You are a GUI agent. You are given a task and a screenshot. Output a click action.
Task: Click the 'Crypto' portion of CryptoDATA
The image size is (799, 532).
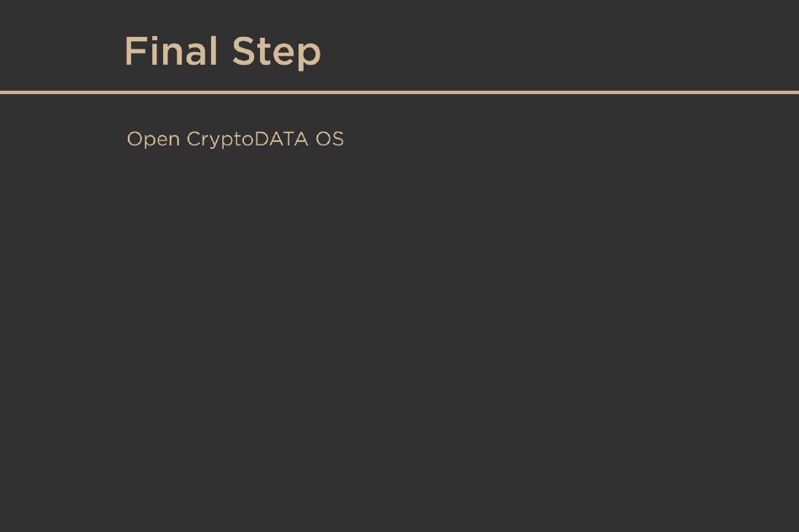[220, 140]
